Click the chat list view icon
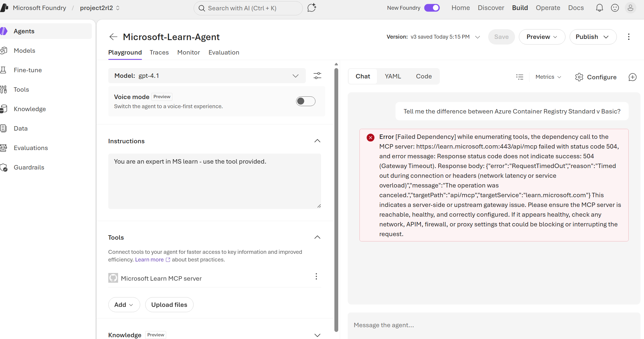Viewport: 644px width, 339px height. click(x=520, y=77)
